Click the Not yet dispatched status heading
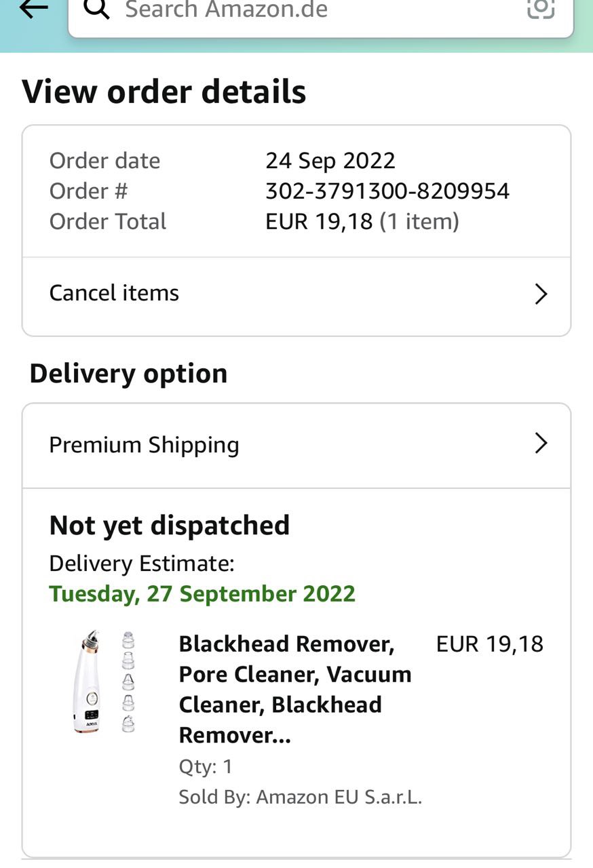 click(x=170, y=526)
